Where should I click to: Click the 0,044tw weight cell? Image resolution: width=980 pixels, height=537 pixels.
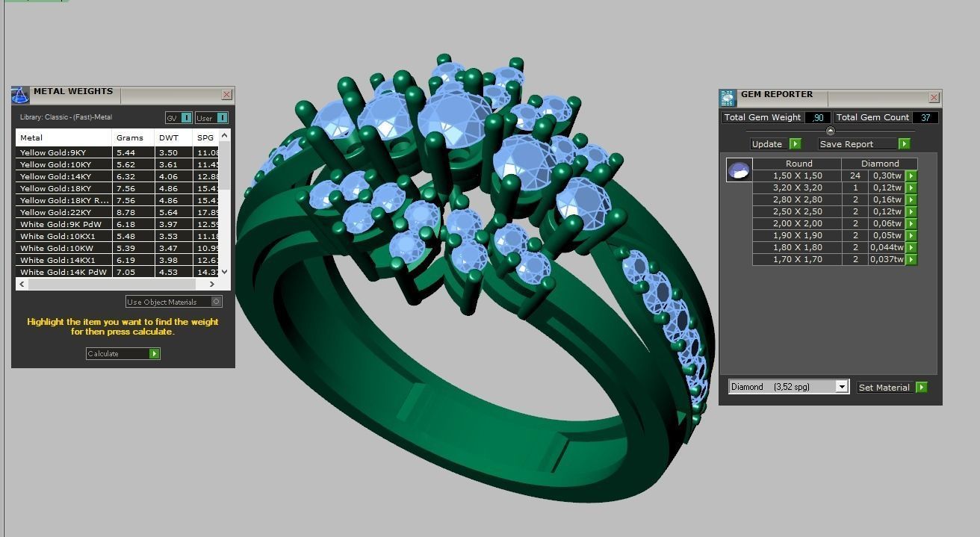[x=887, y=248]
